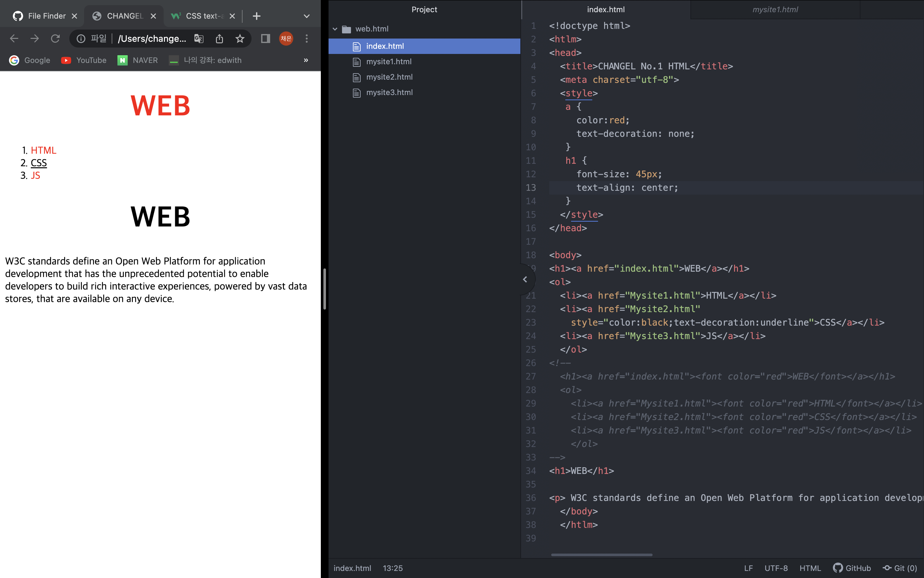
Task: Open mysite2.html in tree view
Action: click(424, 77)
